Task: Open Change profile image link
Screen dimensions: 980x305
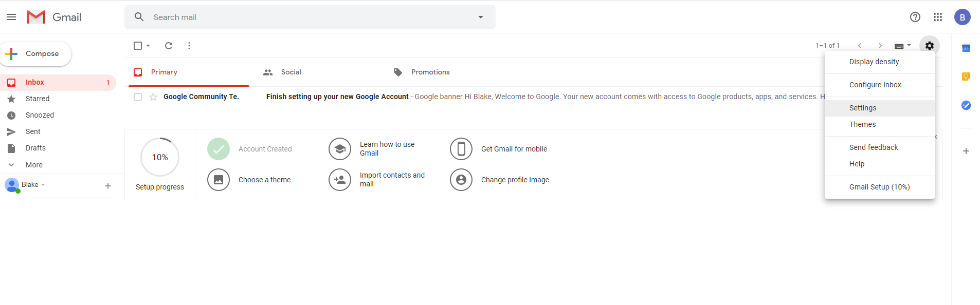Action: click(515, 180)
